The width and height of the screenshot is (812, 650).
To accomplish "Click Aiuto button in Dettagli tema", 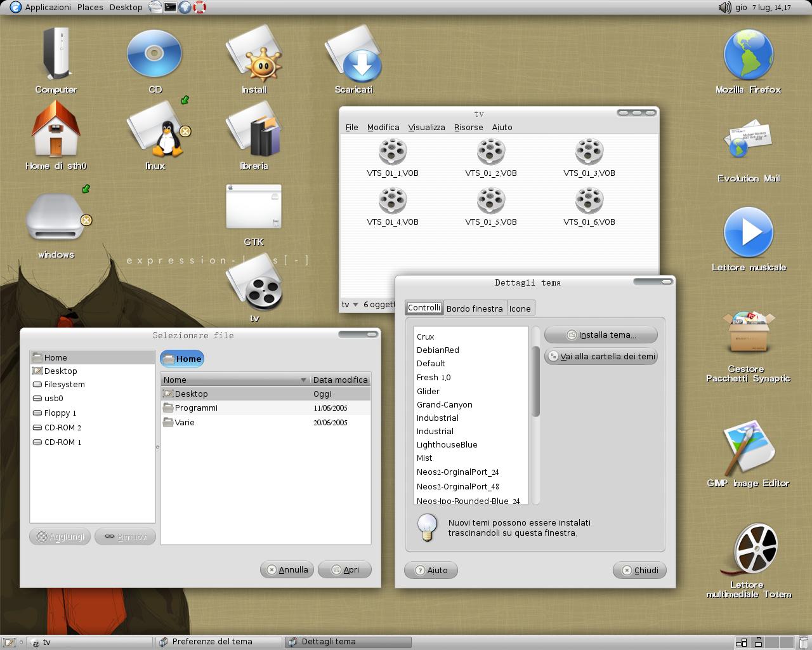I will (x=431, y=570).
